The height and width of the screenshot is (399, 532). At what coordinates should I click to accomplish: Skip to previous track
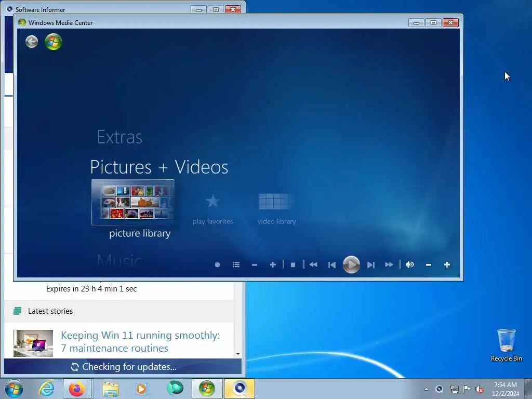pyautogui.click(x=332, y=264)
